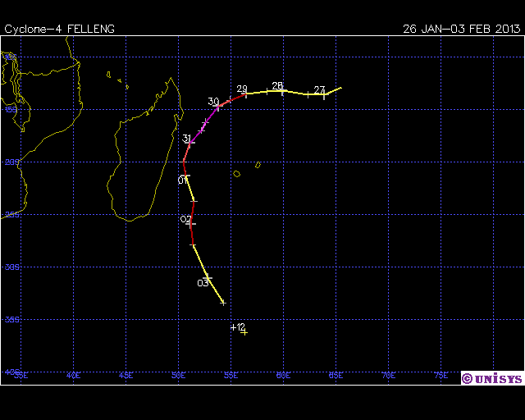Click the 28 date marker on the track
The width and height of the screenshot is (525, 420).
(x=277, y=86)
